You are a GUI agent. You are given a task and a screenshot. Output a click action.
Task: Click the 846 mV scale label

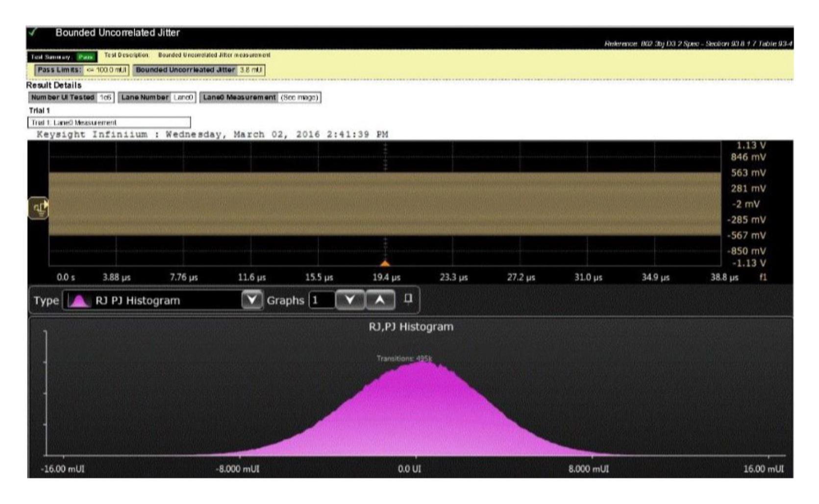tap(748, 157)
